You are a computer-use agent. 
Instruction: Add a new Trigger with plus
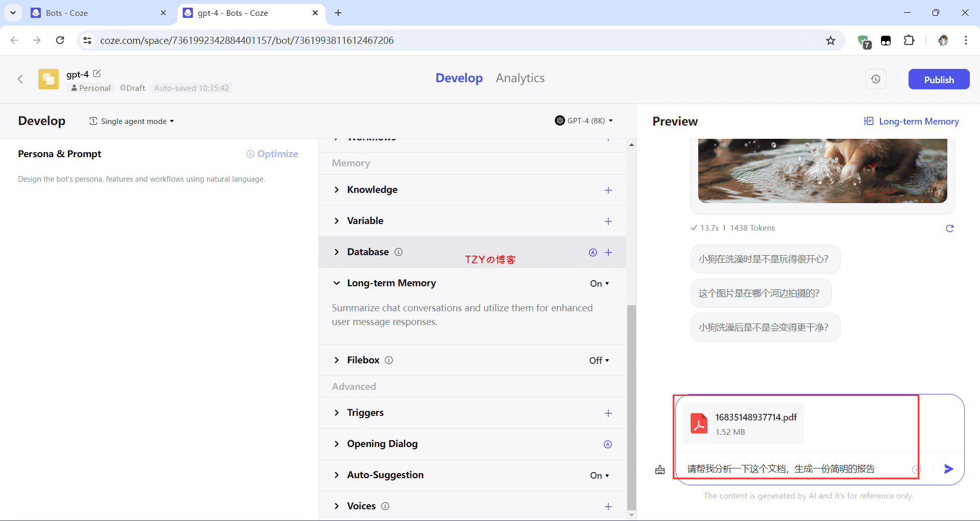608,413
